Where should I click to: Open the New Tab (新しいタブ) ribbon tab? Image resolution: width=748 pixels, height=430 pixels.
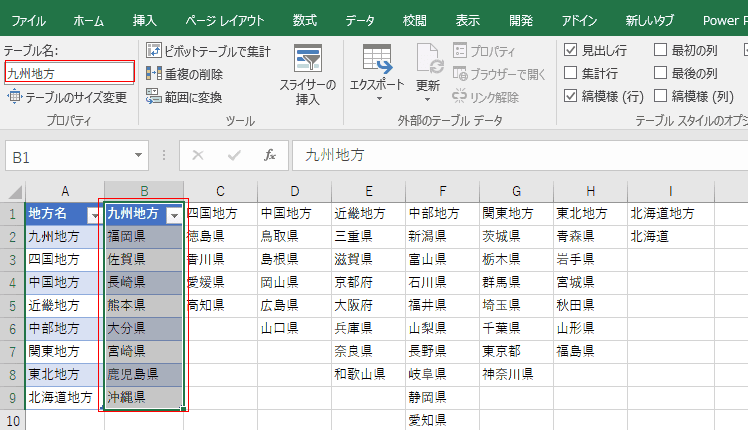(x=649, y=21)
